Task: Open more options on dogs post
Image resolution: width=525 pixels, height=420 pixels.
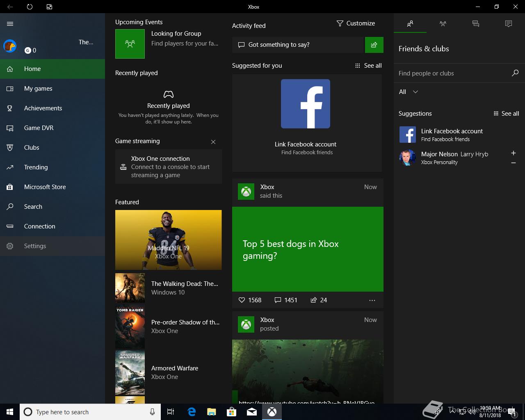Action: [372, 300]
